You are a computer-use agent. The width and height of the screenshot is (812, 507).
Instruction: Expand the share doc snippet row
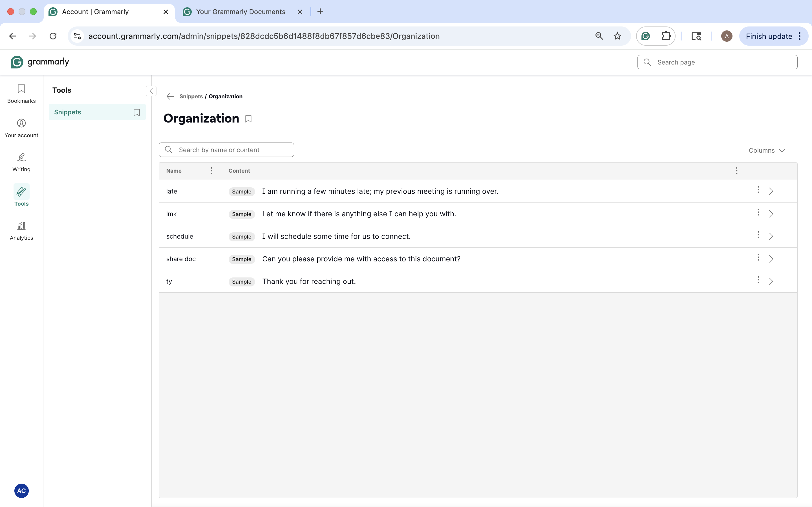pyautogui.click(x=771, y=259)
